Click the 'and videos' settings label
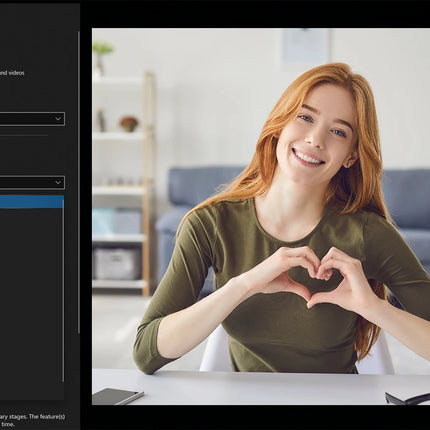Screen dimensions: 430x430 [12, 72]
